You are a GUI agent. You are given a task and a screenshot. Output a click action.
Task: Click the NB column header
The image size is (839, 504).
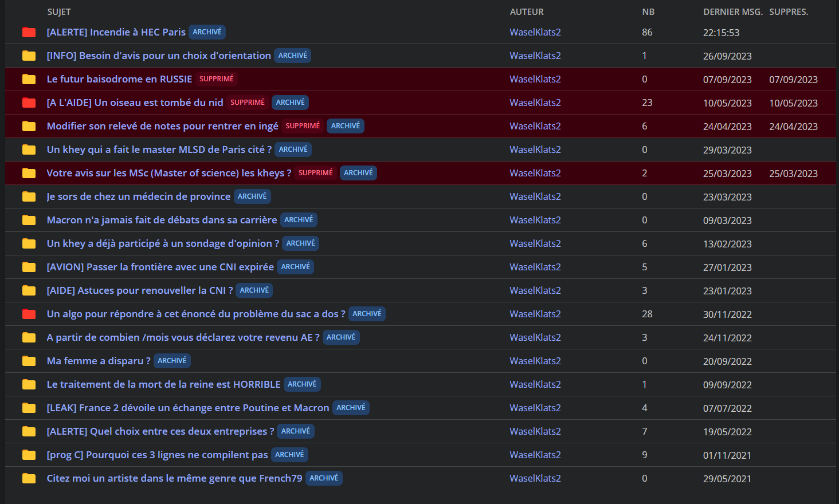click(x=648, y=12)
